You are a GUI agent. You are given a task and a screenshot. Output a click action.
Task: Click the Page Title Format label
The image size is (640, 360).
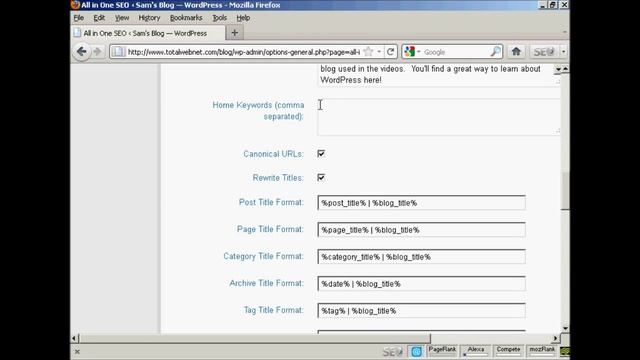tap(270, 229)
